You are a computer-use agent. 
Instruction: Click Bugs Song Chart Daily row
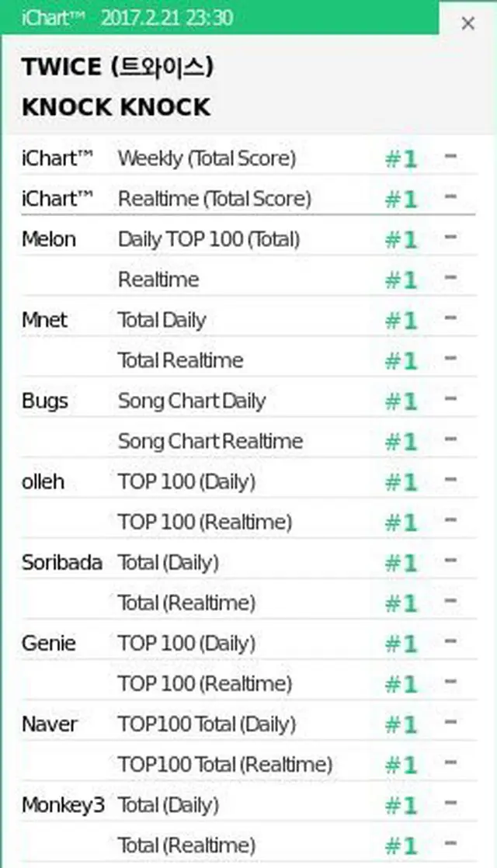tap(248, 401)
